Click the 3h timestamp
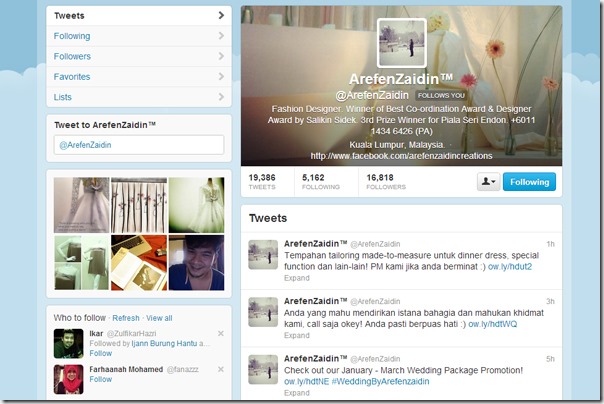This screenshot has width=604, height=404. pos(550,302)
